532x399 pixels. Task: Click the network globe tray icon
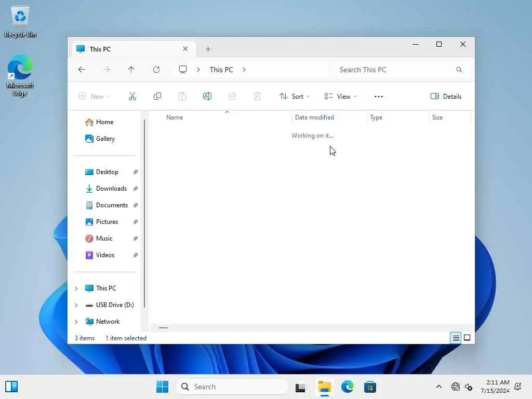pos(456,387)
